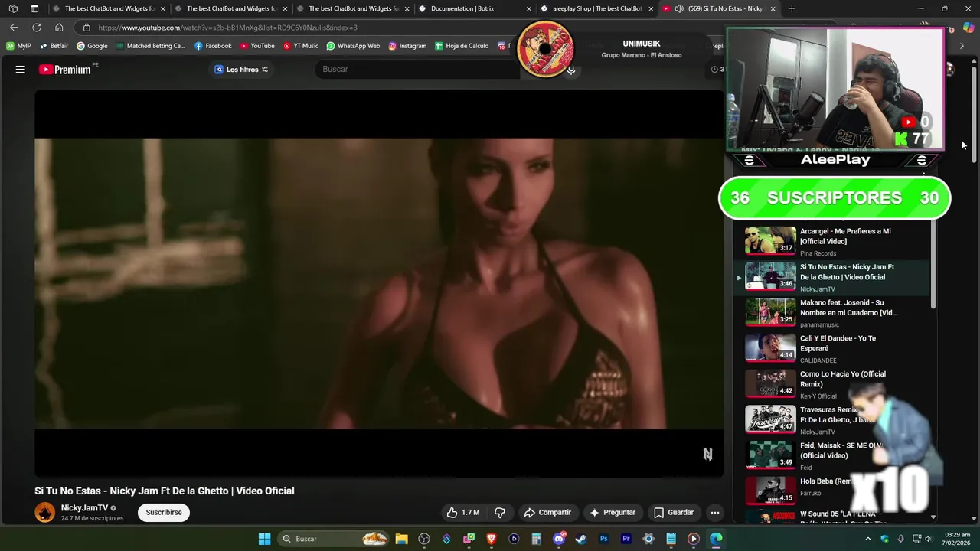Open more actions three-dot menu under video
This screenshot has height=551, width=980.
tap(714, 512)
